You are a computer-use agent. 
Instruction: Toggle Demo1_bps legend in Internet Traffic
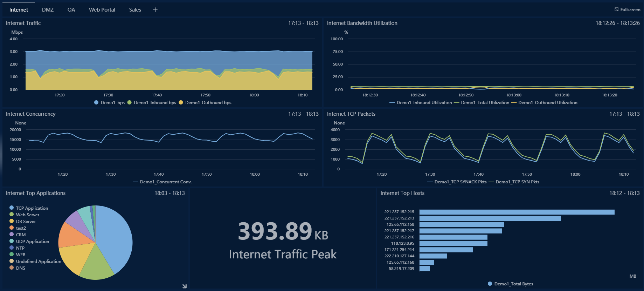click(109, 102)
